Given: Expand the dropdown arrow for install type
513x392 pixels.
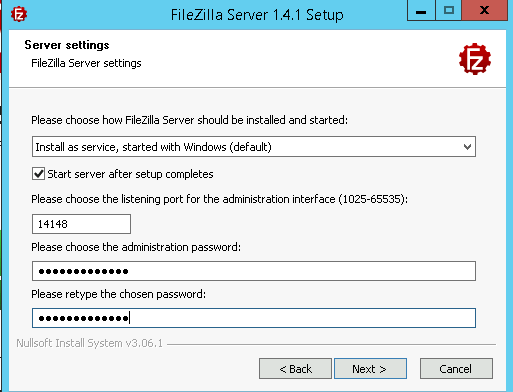Looking at the screenshot, I should pos(467,147).
